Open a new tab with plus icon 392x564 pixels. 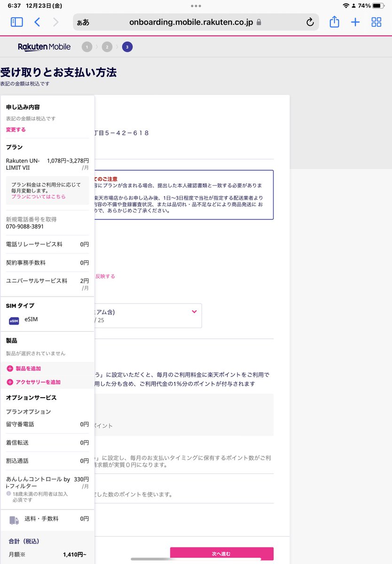pyautogui.click(x=355, y=22)
